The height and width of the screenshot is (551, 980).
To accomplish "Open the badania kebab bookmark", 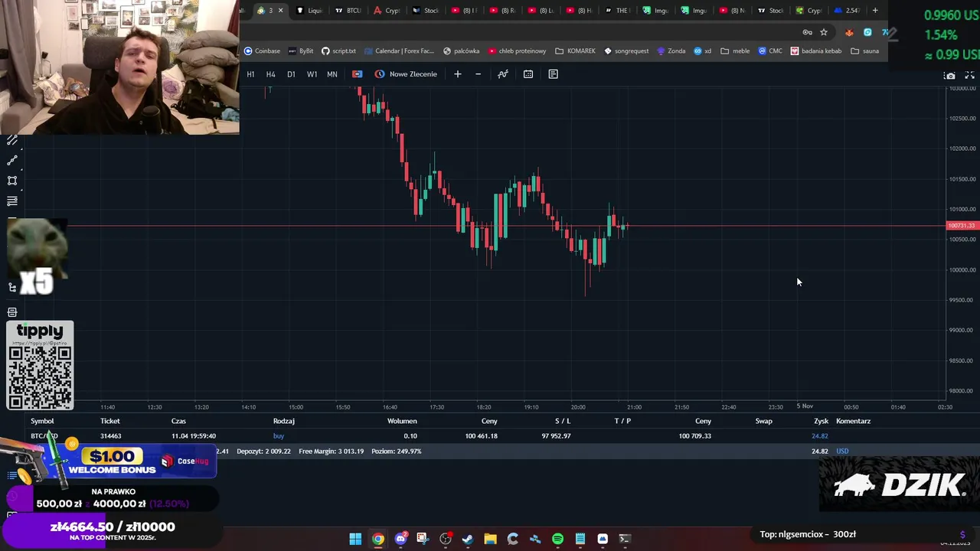I will (816, 51).
